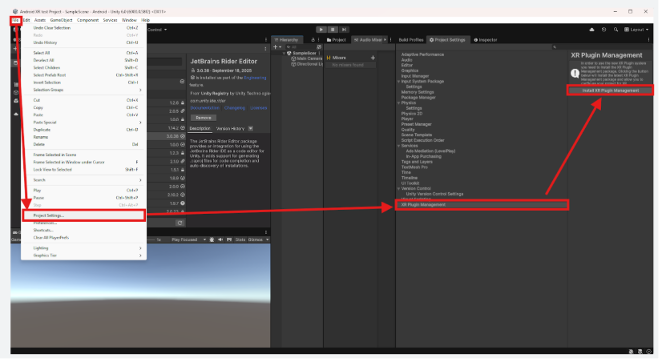Viewport: 660px width, 360px height.
Task: Select Adaptive Performance settings category
Action: point(422,55)
